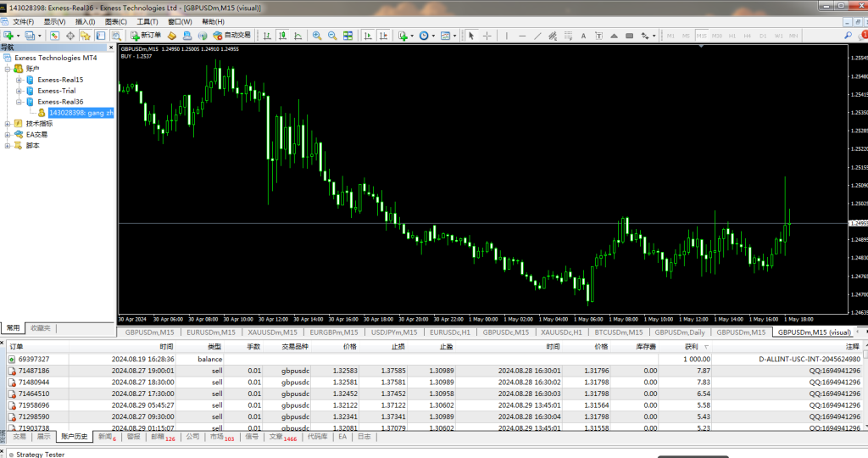Select the trendline drawing tool
Screen dimensions: 868x458
coord(538,36)
